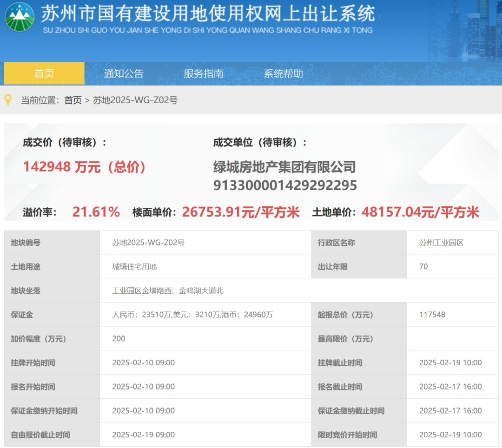502x448 pixels.
Task: Click 保证金缴纳开始时间 value 2025-02-10 09:00
Action: click(x=144, y=410)
